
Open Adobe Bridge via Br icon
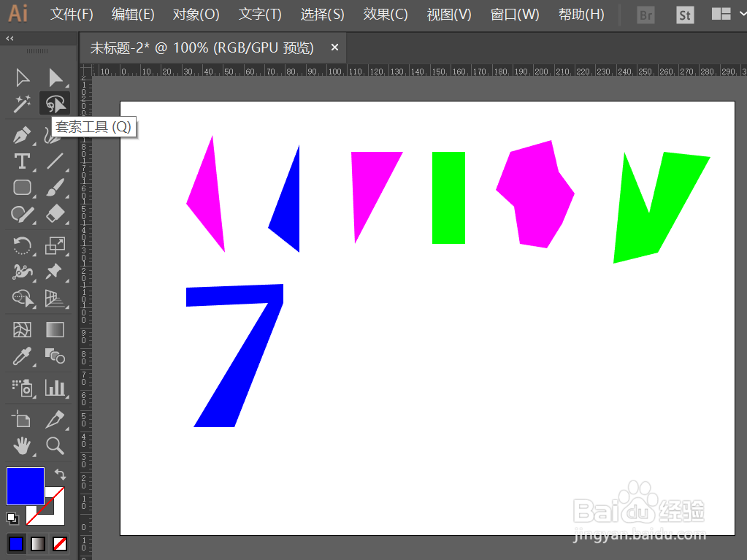click(x=646, y=15)
